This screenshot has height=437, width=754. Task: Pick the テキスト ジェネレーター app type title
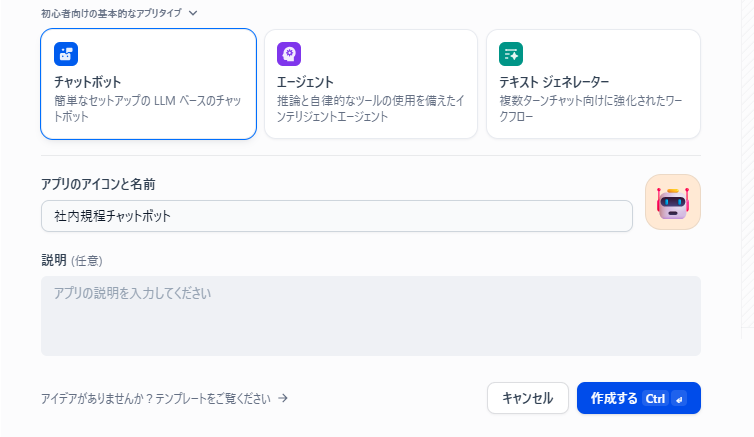tap(554, 81)
